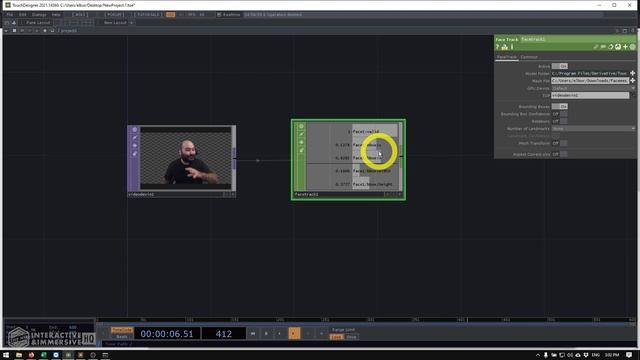Select TimeCode display mode
The width and height of the screenshot is (640, 360).
coord(122,330)
